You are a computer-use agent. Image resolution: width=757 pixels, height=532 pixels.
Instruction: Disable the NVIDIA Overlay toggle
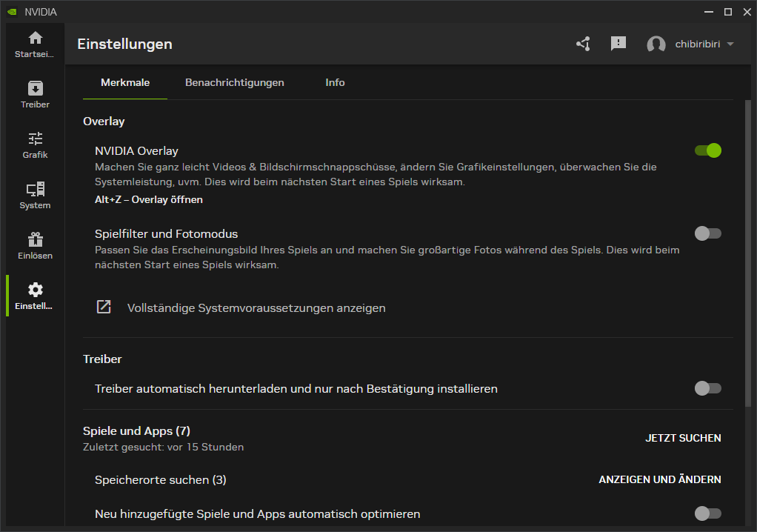(707, 150)
